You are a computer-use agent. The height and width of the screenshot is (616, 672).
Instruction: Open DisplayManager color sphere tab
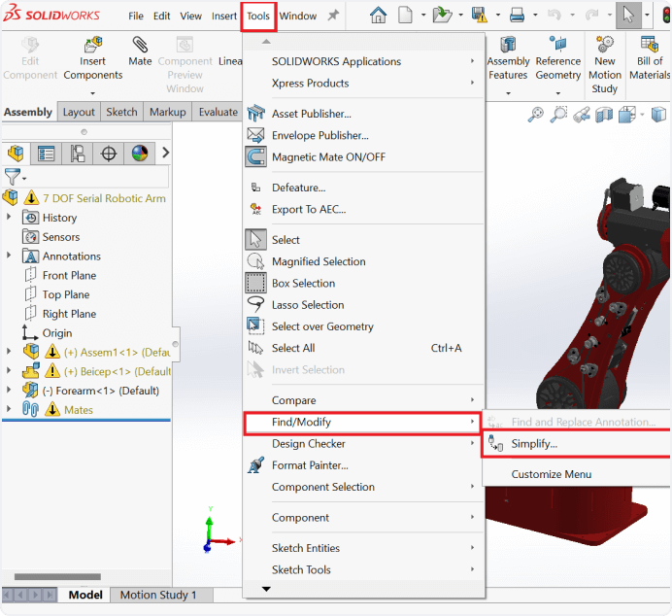[x=140, y=154]
